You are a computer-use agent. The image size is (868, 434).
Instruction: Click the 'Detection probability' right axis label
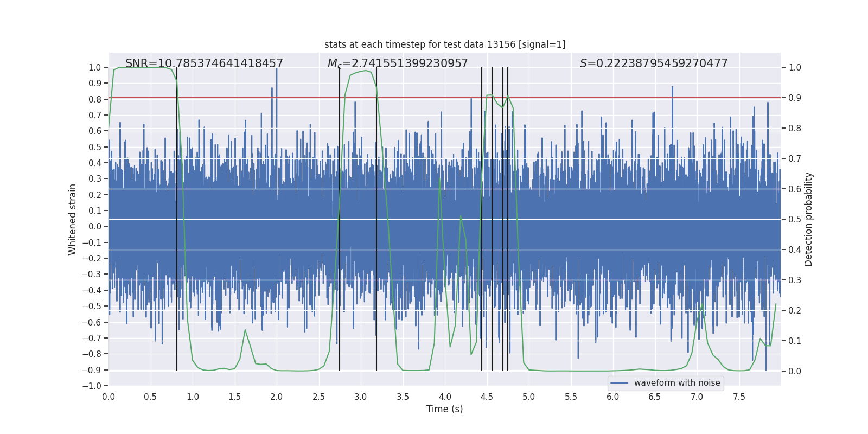[x=809, y=219]
